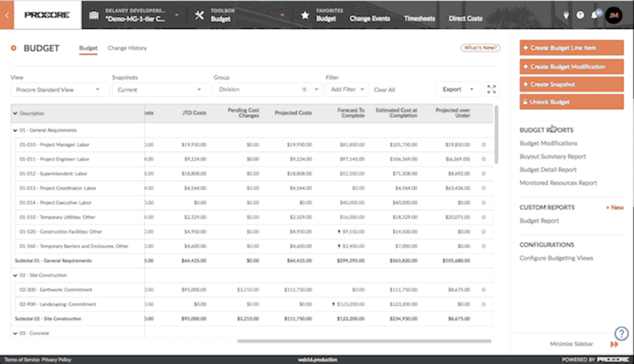Collapse 02 - Site Construction group

click(x=16, y=275)
